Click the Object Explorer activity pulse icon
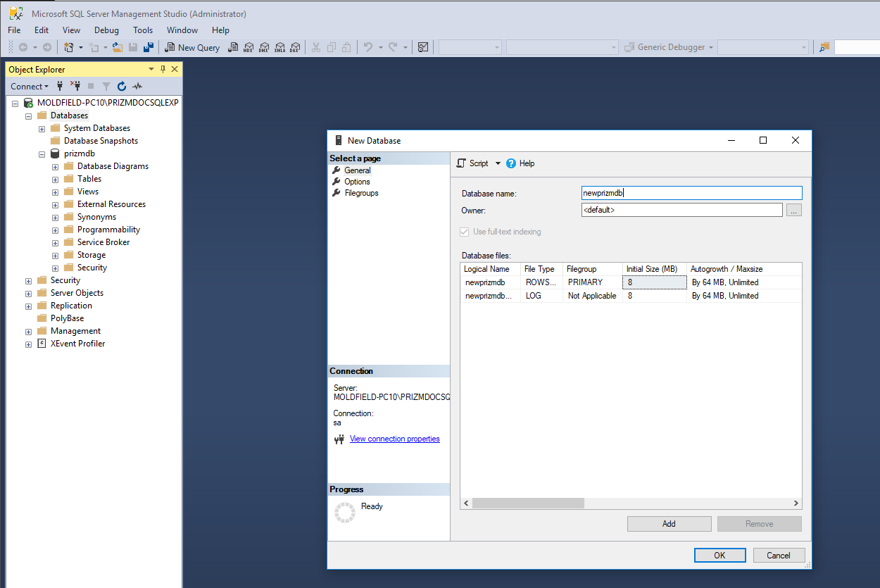 click(x=137, y=86)
